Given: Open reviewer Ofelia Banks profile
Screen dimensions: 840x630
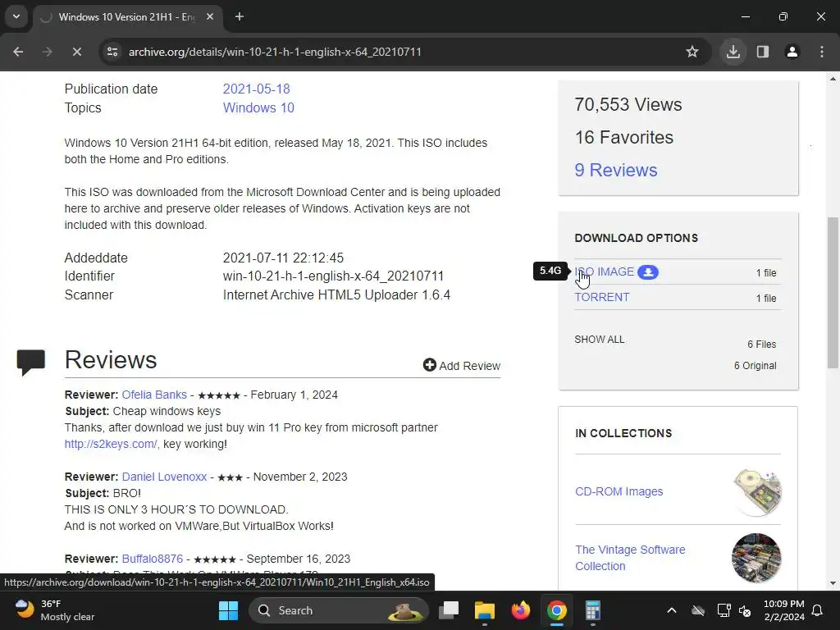Looking at the screenshot, I should point(154,395).
